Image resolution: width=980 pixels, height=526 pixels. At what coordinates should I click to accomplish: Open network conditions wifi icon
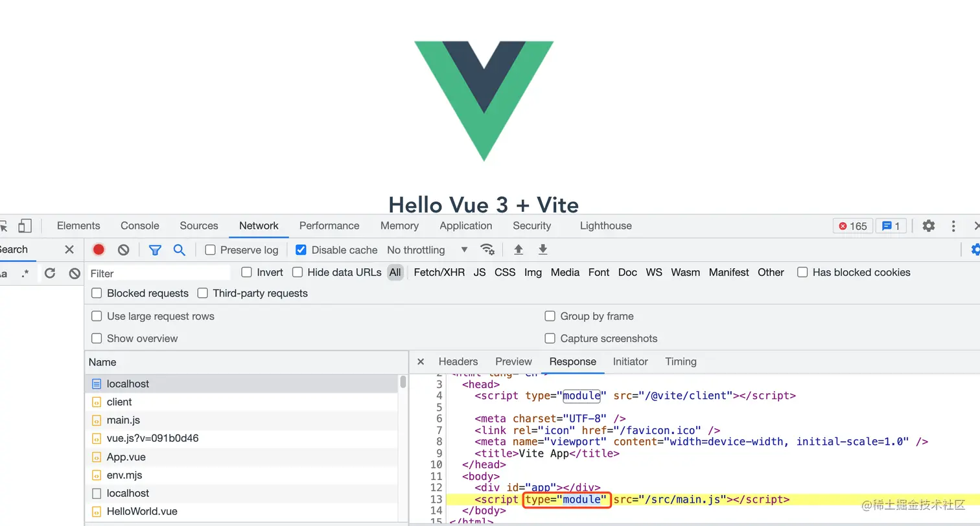[487, 249]
